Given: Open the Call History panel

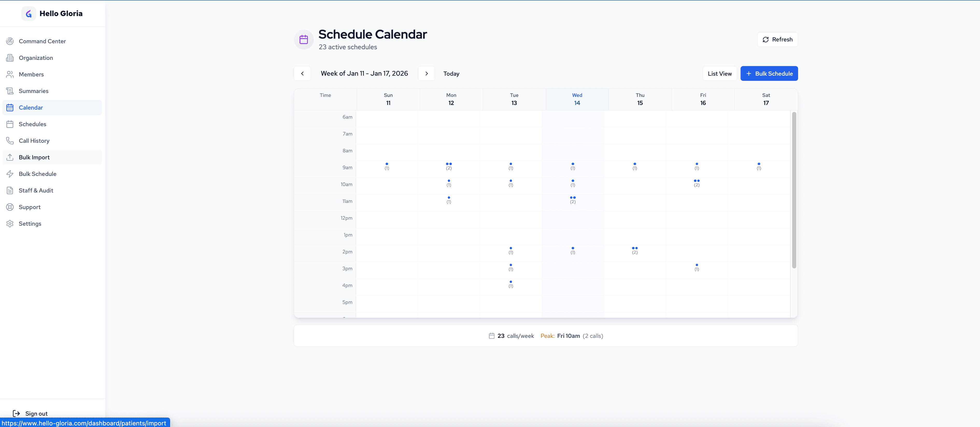Looking at the screenshot, I should tap(34, 140).
